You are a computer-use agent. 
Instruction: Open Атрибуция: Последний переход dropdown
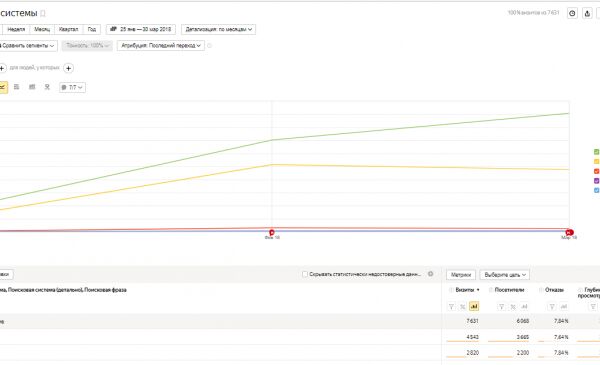click(x=161, y=46)
